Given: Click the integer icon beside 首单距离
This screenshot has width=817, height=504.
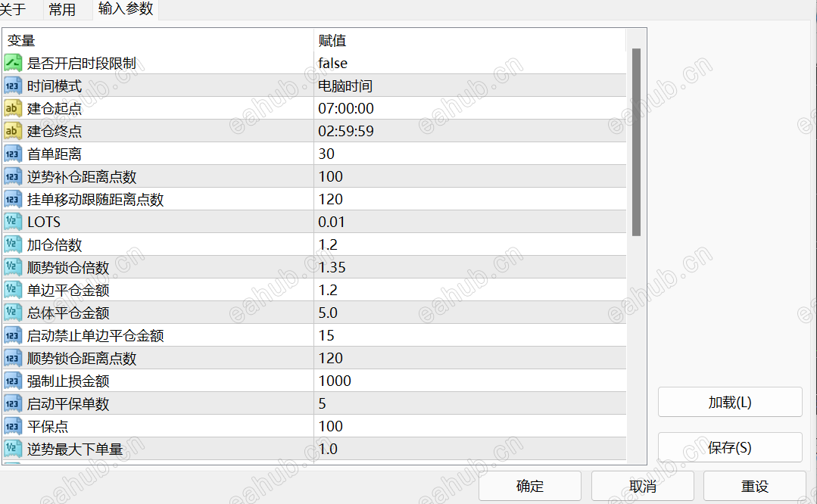Looking at the screenshot, I should (13, 154).
